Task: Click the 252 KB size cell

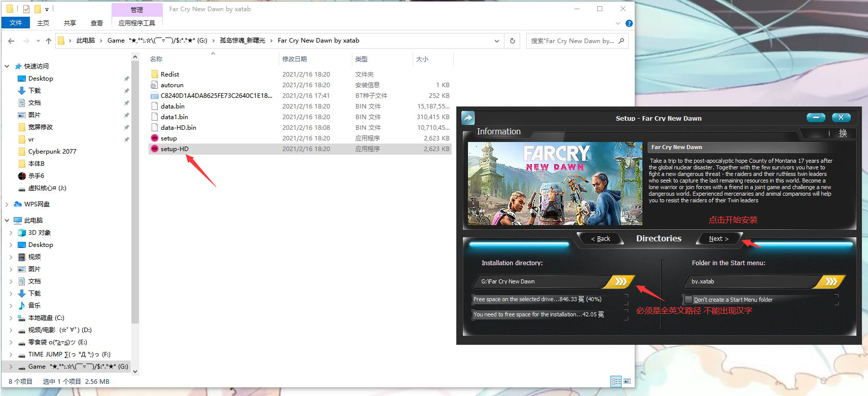Action: tap(439, 95)
